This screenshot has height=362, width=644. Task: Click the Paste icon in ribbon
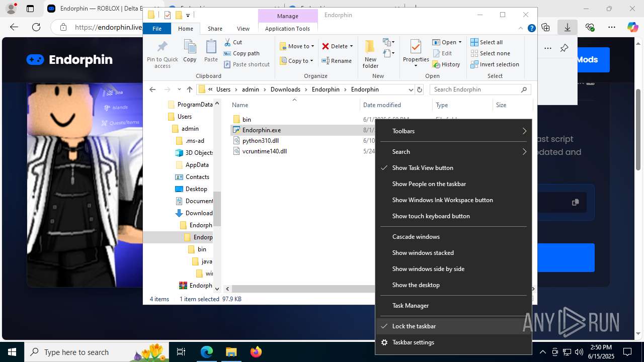(211, 48)
